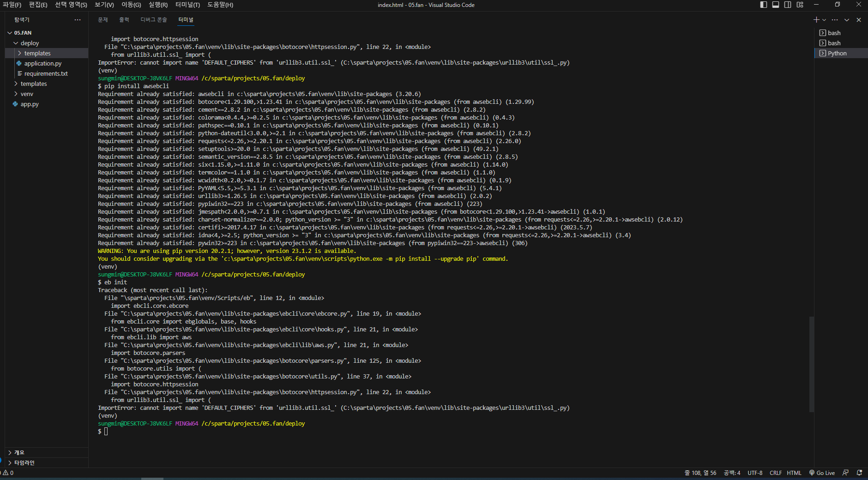Open terminal panel more actions ellipsis
Viewport: 868px width, 480px height.
[x=835, y=20]
